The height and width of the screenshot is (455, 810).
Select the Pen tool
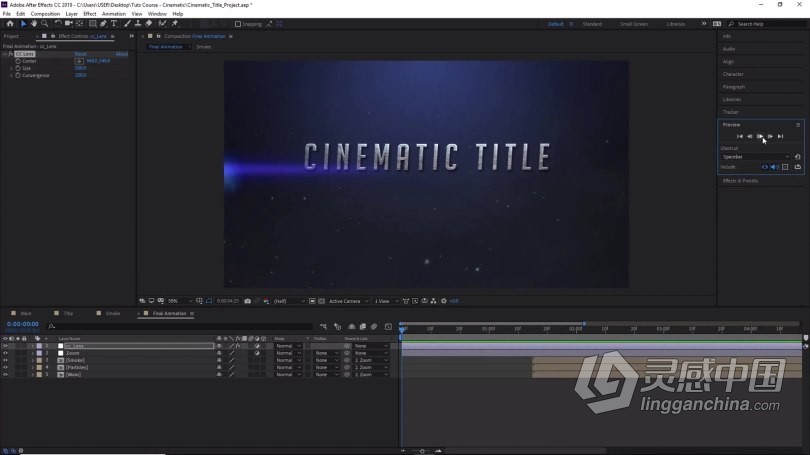[103, 24]
